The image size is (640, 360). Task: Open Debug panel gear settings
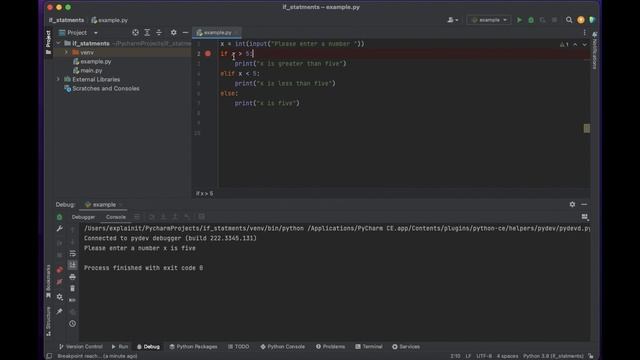coord(572,204)
